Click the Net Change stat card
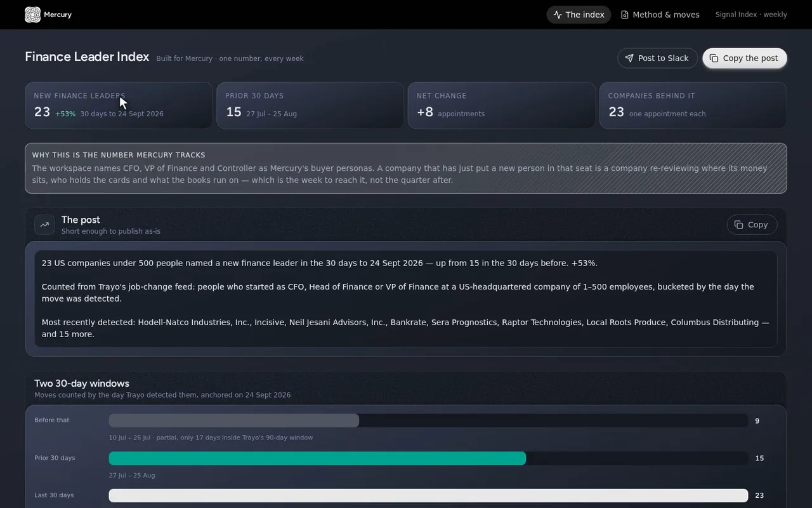This screenshot has height=508, width=812. [x=502, y=105]
